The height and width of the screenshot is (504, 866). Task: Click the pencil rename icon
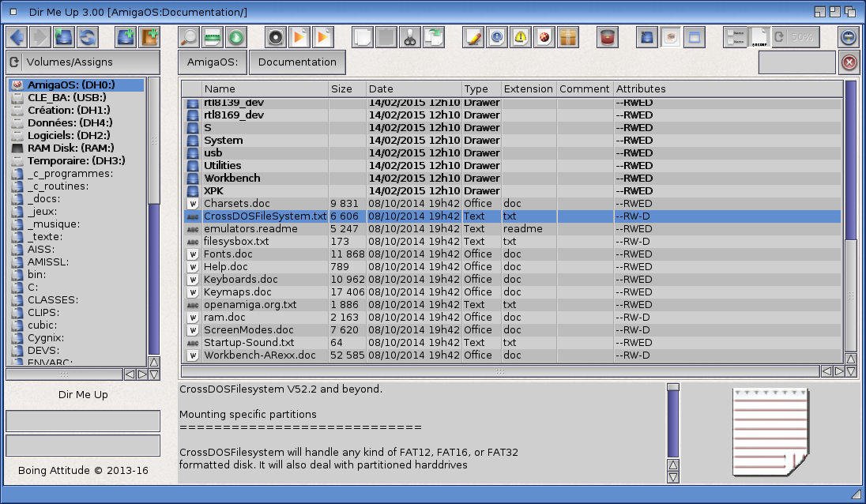[473, 37]
